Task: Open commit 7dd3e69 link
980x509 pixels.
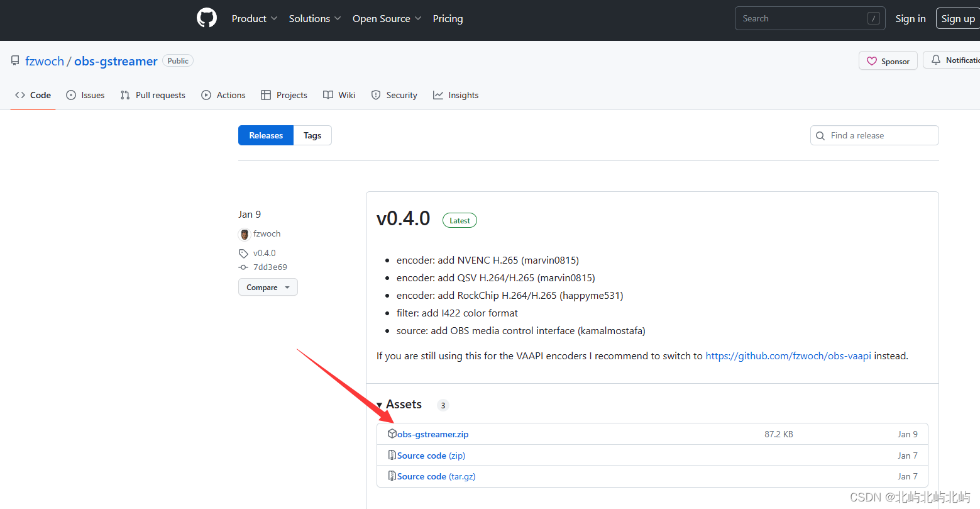Action: pos(270,267)
